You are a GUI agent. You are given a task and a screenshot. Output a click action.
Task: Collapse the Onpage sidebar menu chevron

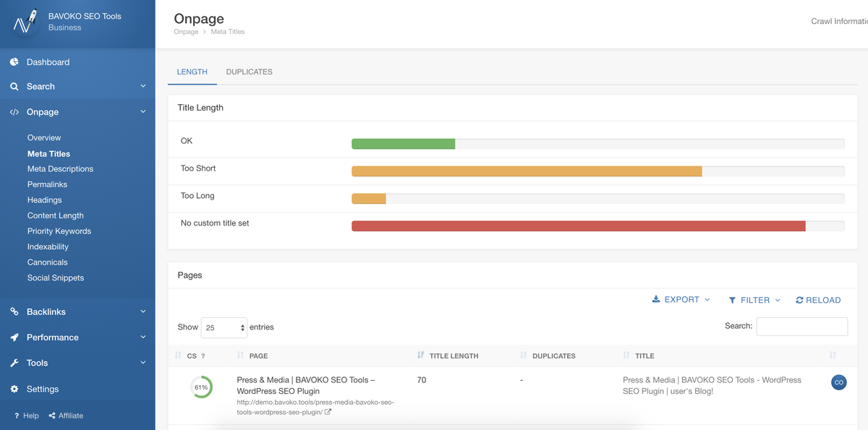(142, 112)
